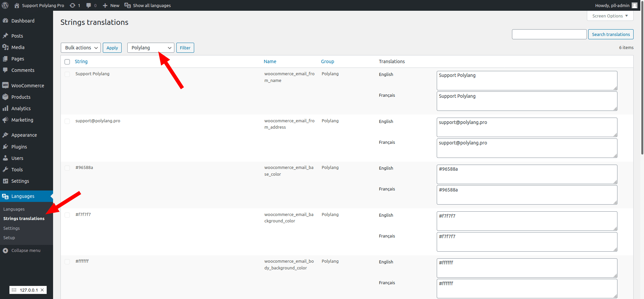
Task: Open the Setup submenu item
Action: (9, 238)
